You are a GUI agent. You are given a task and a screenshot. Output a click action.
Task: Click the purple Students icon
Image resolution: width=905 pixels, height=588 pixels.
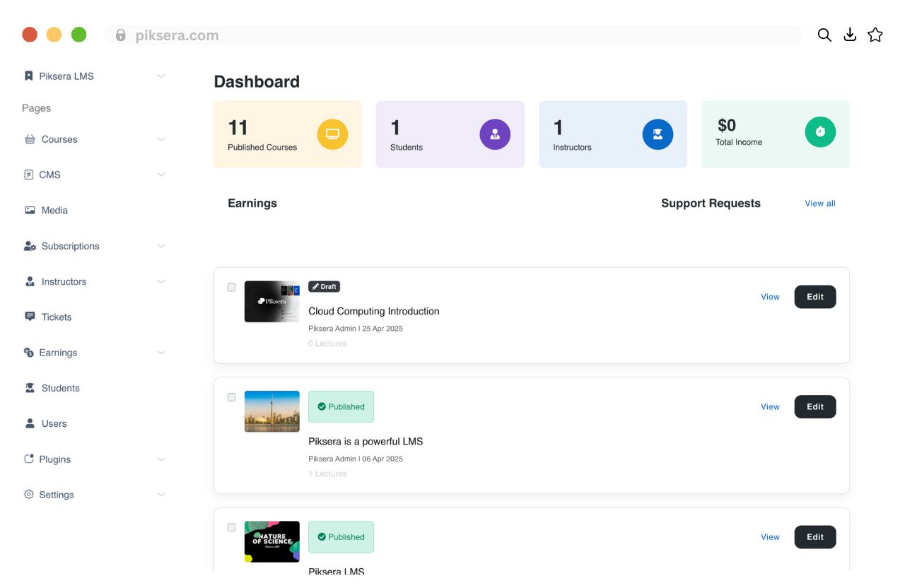tap(495, 134)
